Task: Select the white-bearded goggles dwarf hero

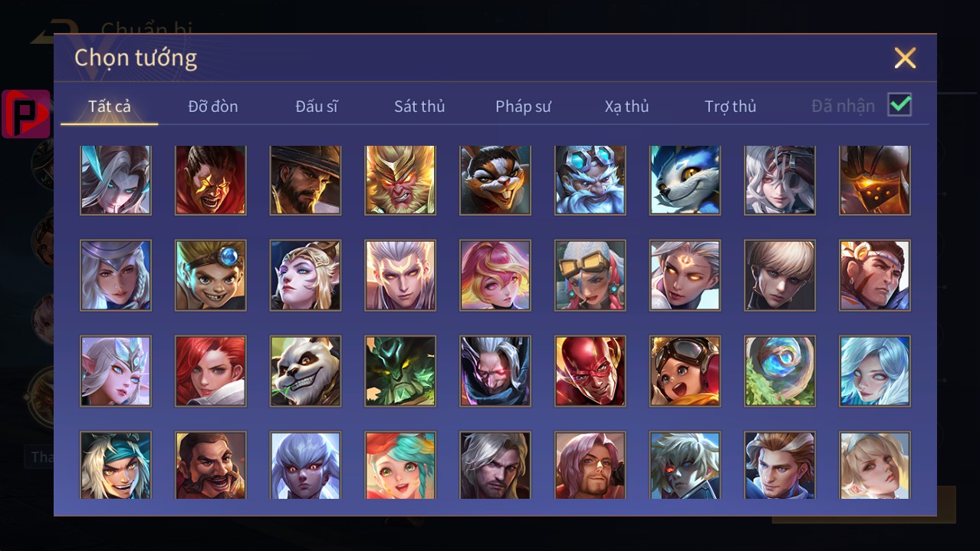Action: (590, 180)
